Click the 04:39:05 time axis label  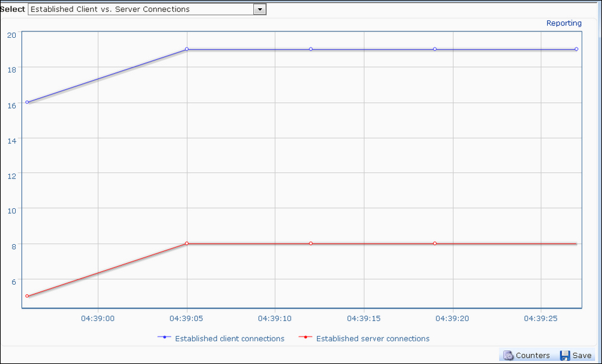[186, 319]
